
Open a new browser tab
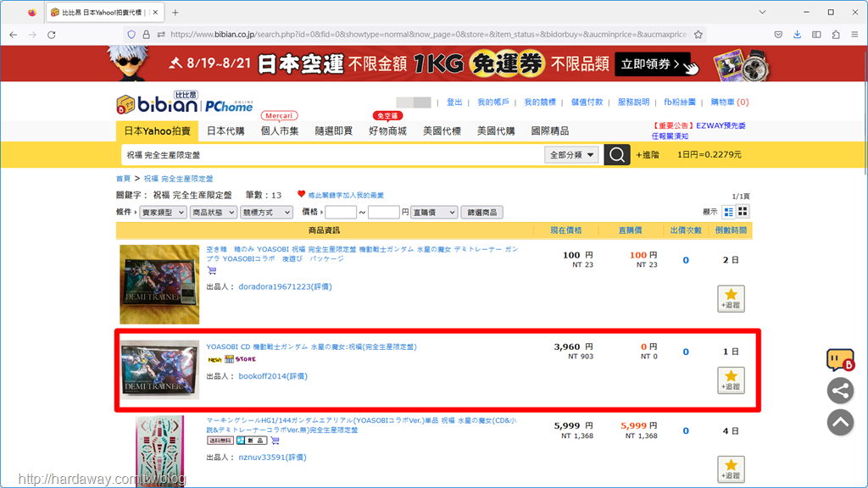point(175,12)
